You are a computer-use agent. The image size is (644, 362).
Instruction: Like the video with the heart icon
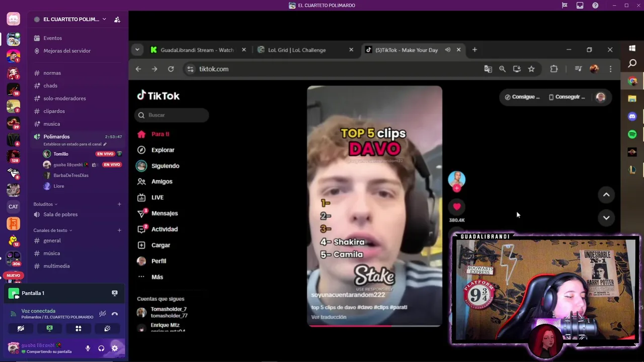457,207
